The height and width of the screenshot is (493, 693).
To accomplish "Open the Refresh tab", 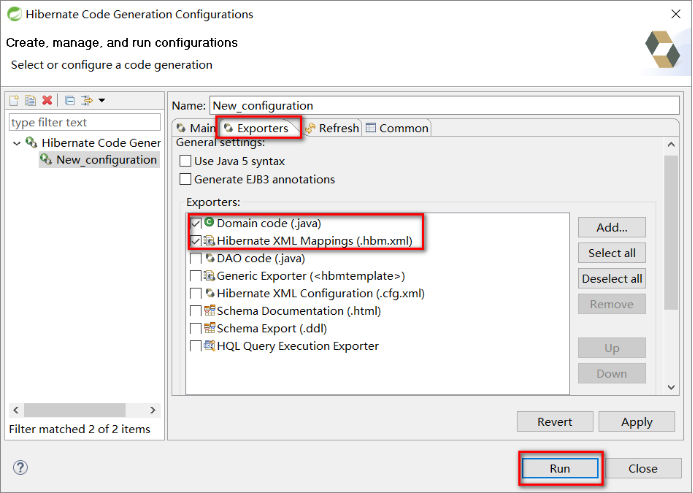I will (332, 128).
